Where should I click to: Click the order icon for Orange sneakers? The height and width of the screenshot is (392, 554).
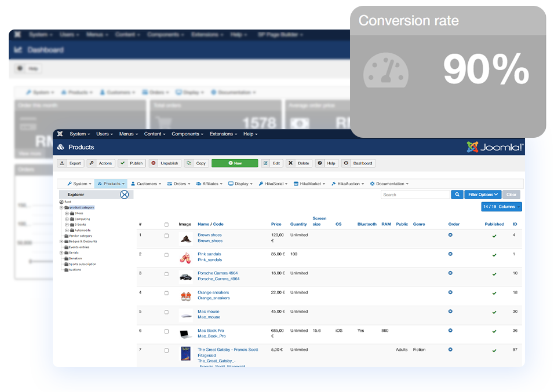point(450,292)
